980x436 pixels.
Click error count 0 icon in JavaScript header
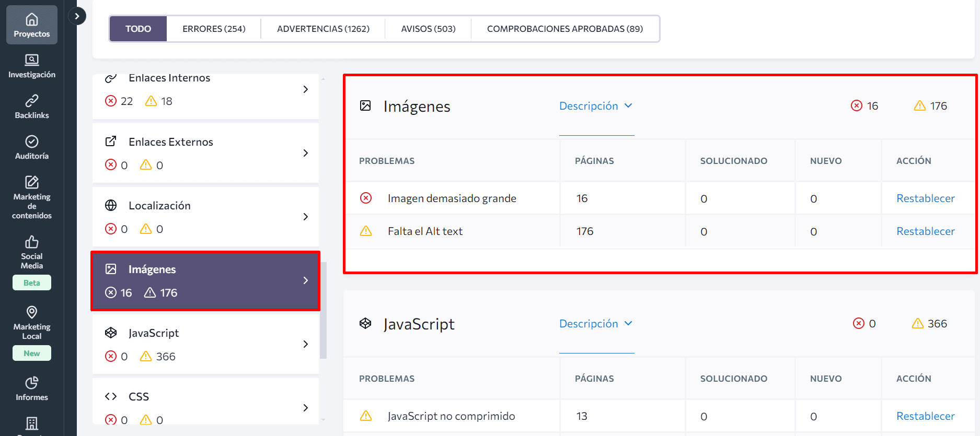point(859,324)
